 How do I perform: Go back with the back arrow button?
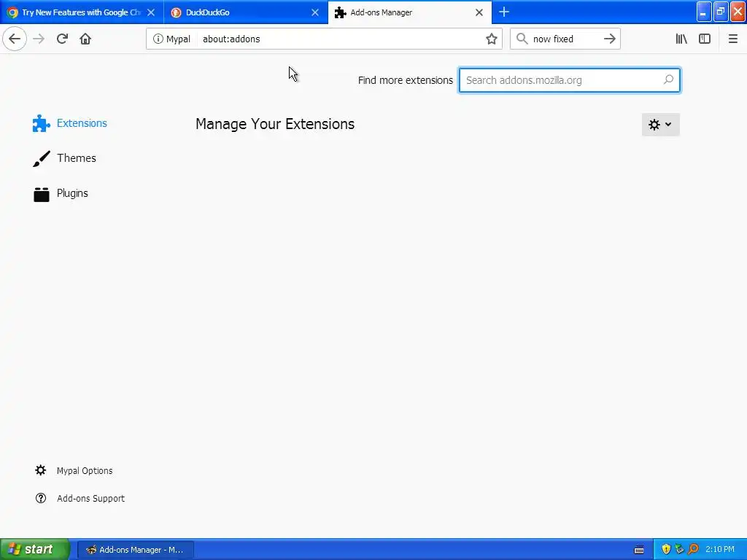[x=15, y=39]
